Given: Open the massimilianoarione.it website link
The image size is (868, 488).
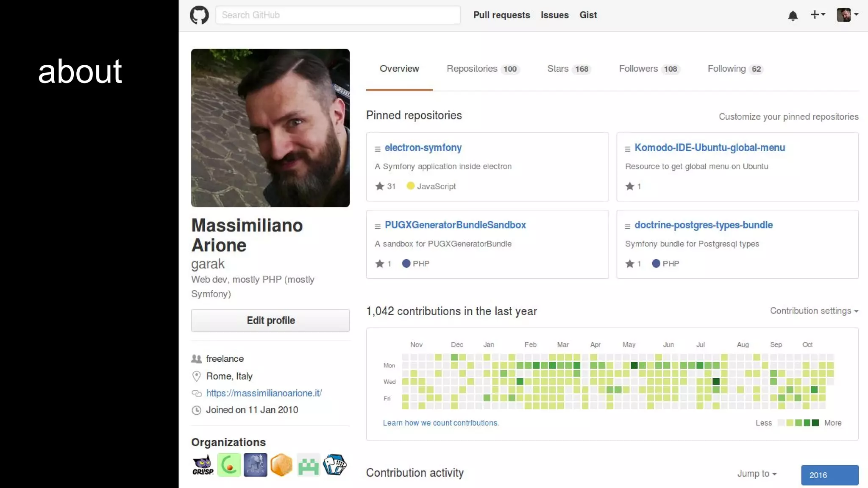Looking at the screenshot, I should [x=264, y=393].
